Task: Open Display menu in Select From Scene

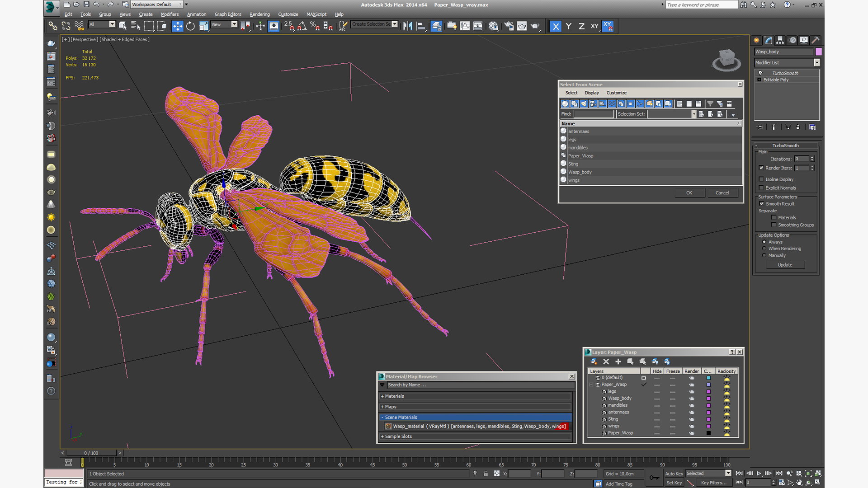Action: [x=592, y=93]
